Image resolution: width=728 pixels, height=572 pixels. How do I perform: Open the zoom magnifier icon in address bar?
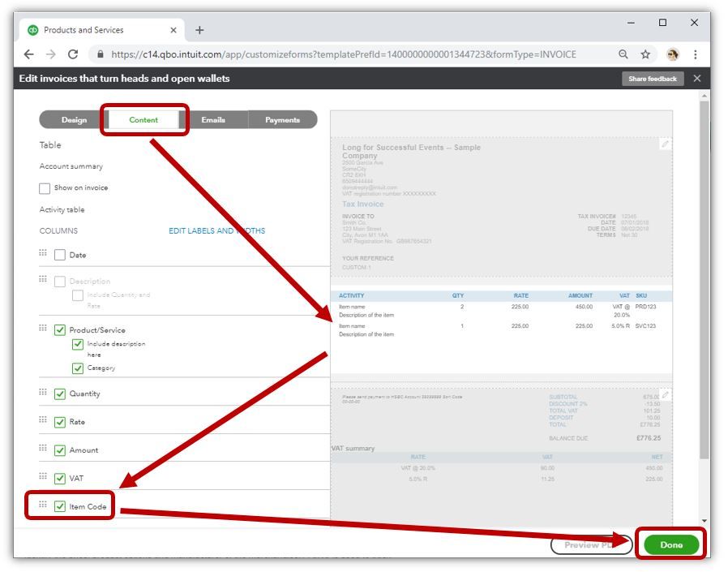pos(623,54)
